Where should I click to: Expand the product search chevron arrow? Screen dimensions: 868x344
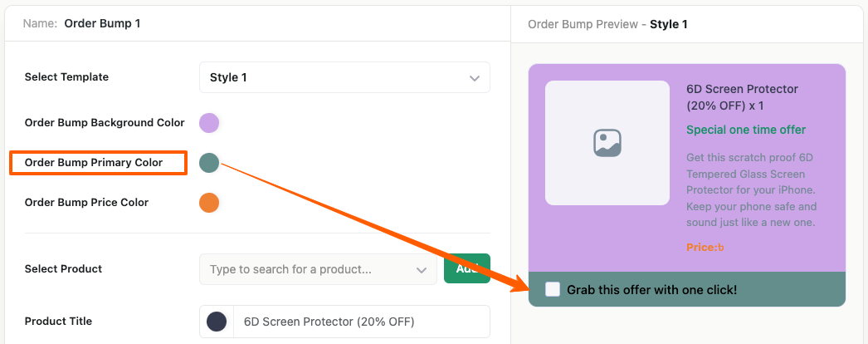421,270
